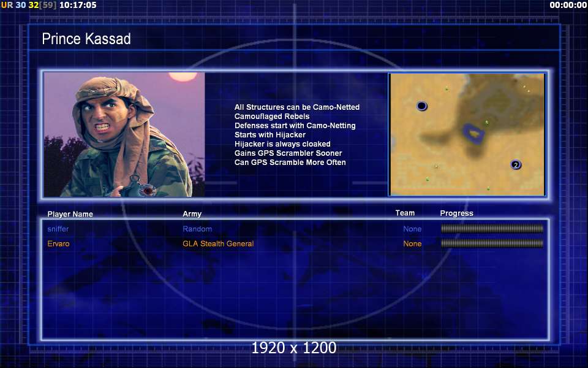The height and width of the screenshot is (368, 588).
Task: Click player name Ervaro
Action: 59,243
